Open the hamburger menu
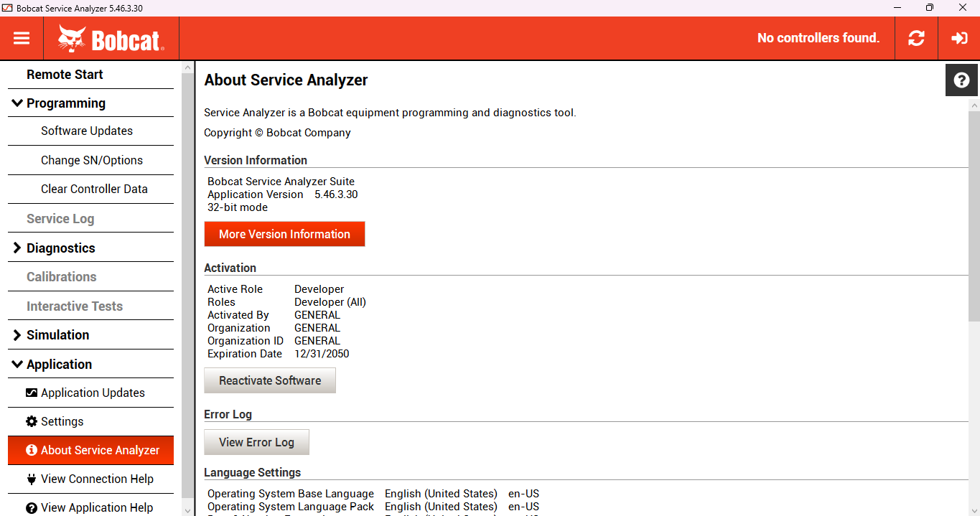980x516 pixels. pyautogui.click(x=22, y=38)
